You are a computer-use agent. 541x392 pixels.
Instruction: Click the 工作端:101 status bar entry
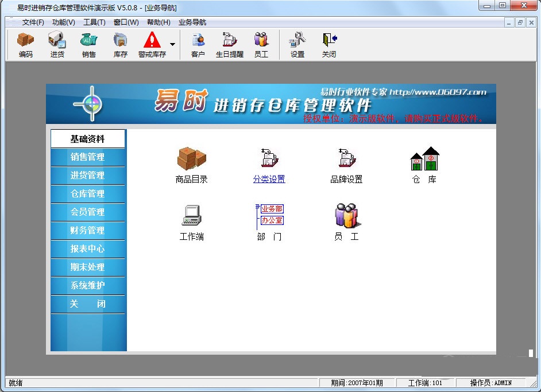pyautogui.click(x=425, y=383)
